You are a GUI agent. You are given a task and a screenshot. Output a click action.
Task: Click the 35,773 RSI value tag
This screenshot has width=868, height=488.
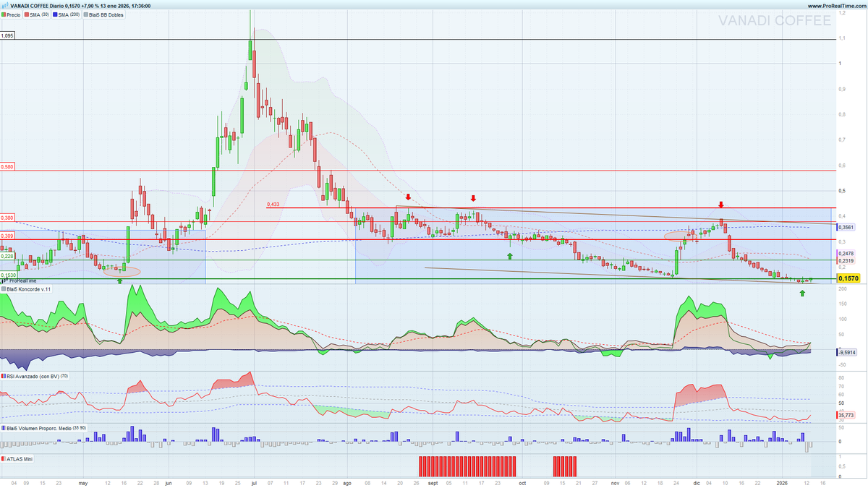(x=846, y=416)
